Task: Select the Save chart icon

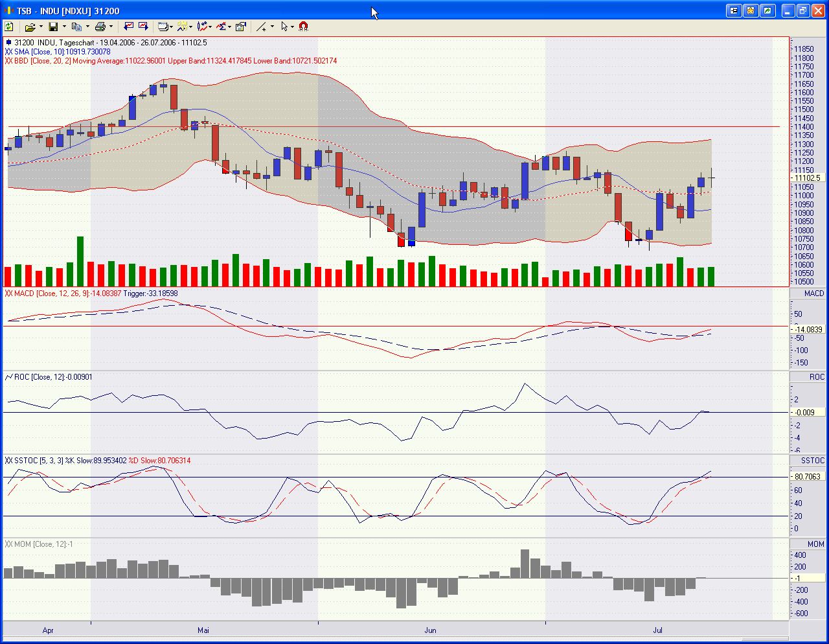Action: pyautogui.click(x=54, y=27)
